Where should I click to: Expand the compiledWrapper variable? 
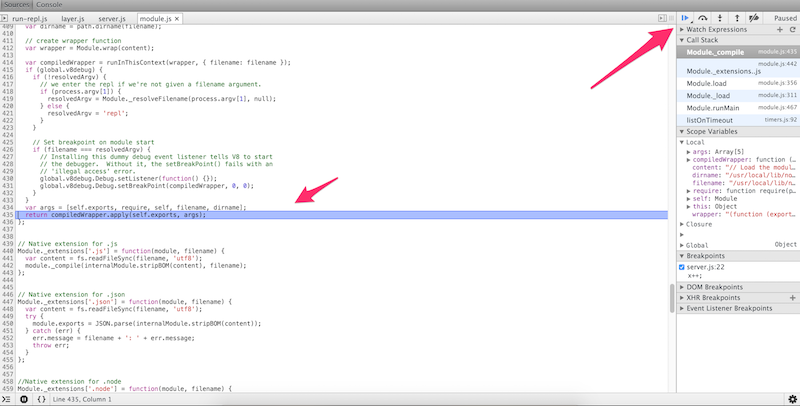(x=689, y=160)
